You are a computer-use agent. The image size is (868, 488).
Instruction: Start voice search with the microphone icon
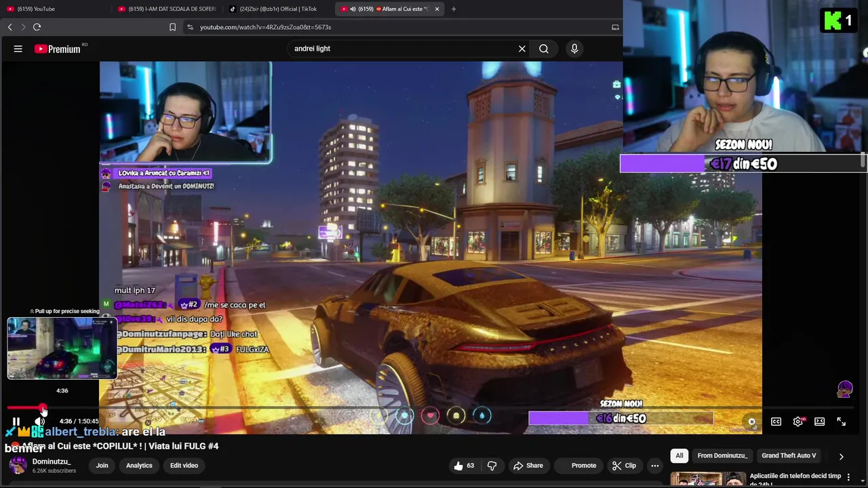pyautogui.click(x=574, y=49)
